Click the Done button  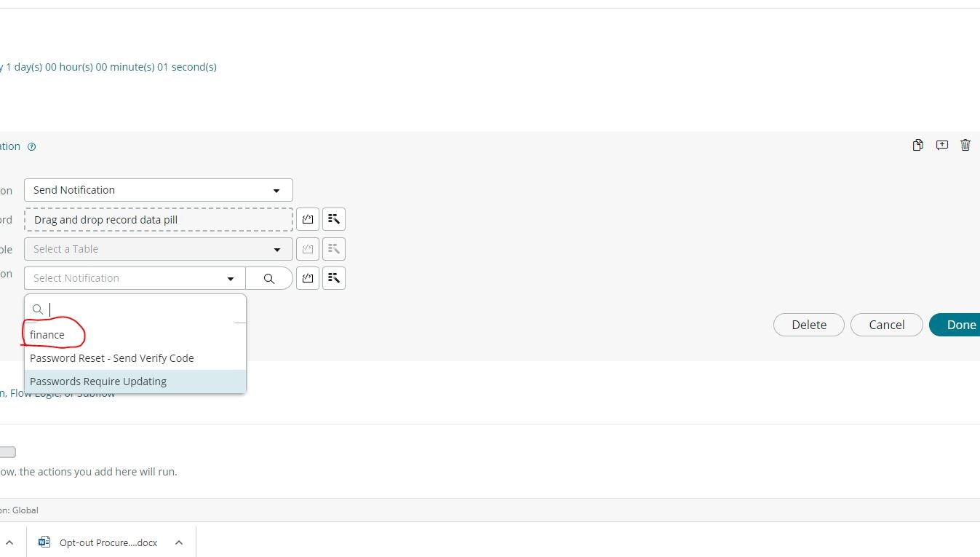[955, 325]
